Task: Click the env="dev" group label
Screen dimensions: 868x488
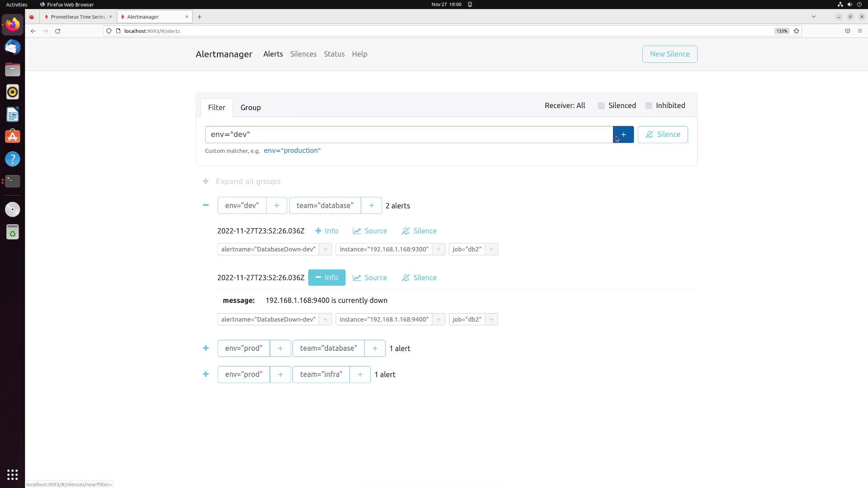Action: click(242, 206)
